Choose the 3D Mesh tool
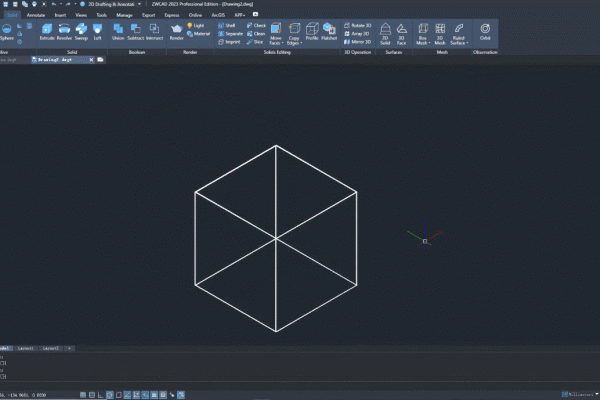600x400 pixels. click(440, 34)
